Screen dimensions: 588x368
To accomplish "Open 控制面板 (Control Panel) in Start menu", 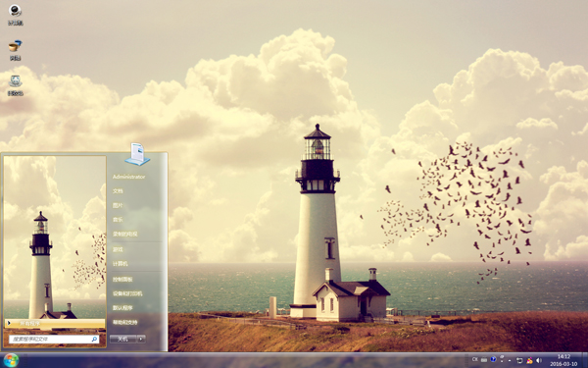I will tap(122, 280).
